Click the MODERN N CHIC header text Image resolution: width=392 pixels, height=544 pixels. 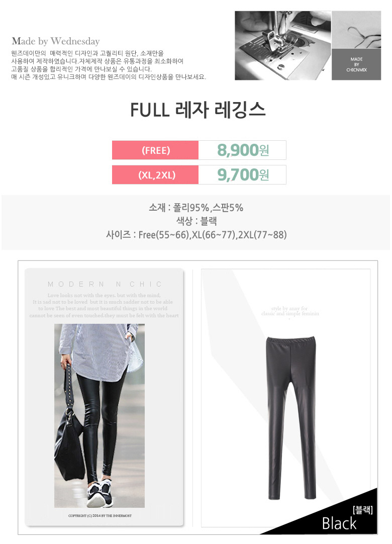[105, 284]
